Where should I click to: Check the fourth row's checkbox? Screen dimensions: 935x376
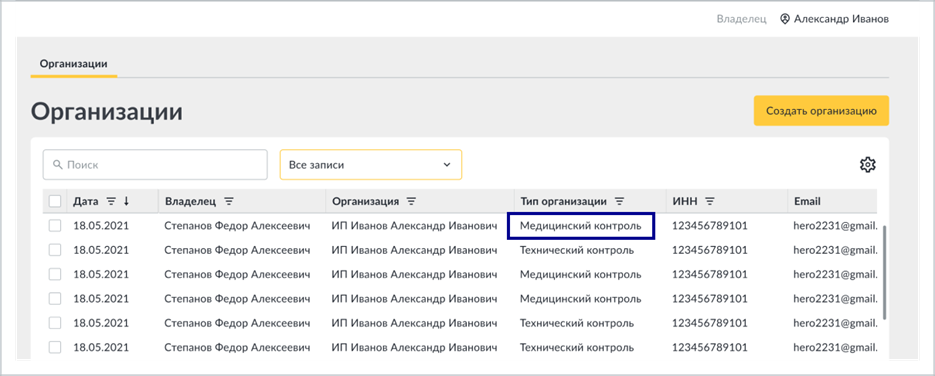(x=55, y=299)
